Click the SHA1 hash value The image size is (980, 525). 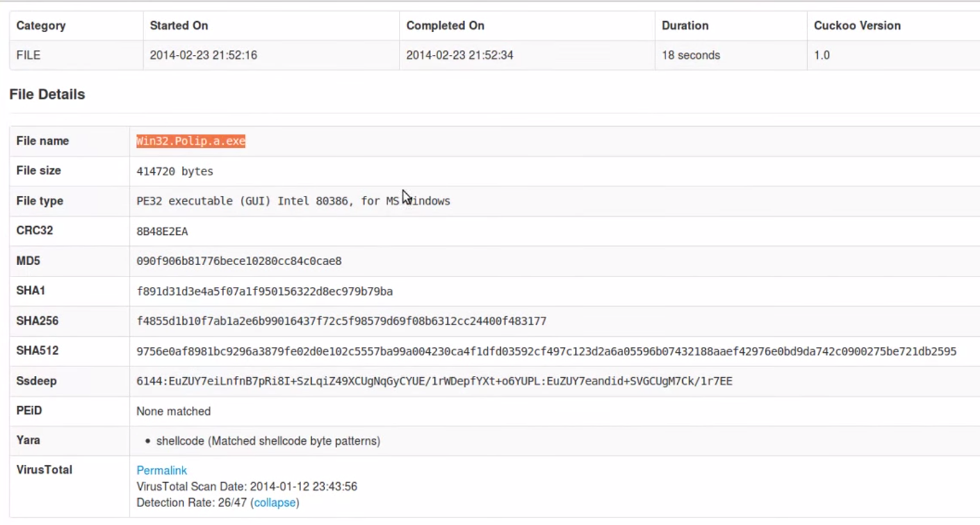click(x=265, y=291)
